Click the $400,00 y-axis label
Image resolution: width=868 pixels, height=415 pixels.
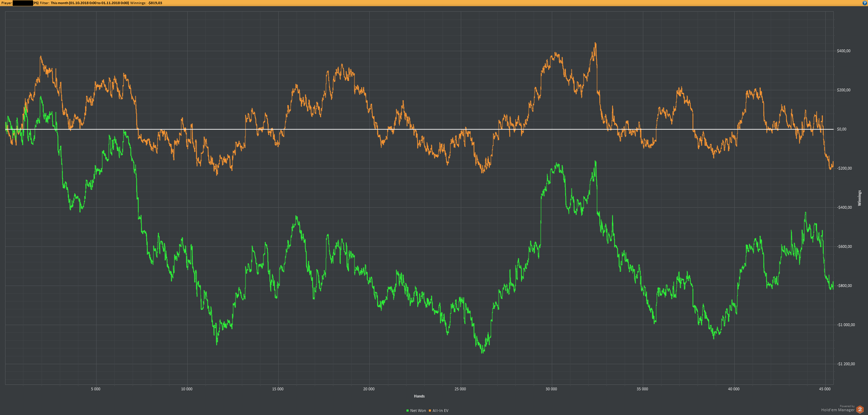tap(844, 51)
